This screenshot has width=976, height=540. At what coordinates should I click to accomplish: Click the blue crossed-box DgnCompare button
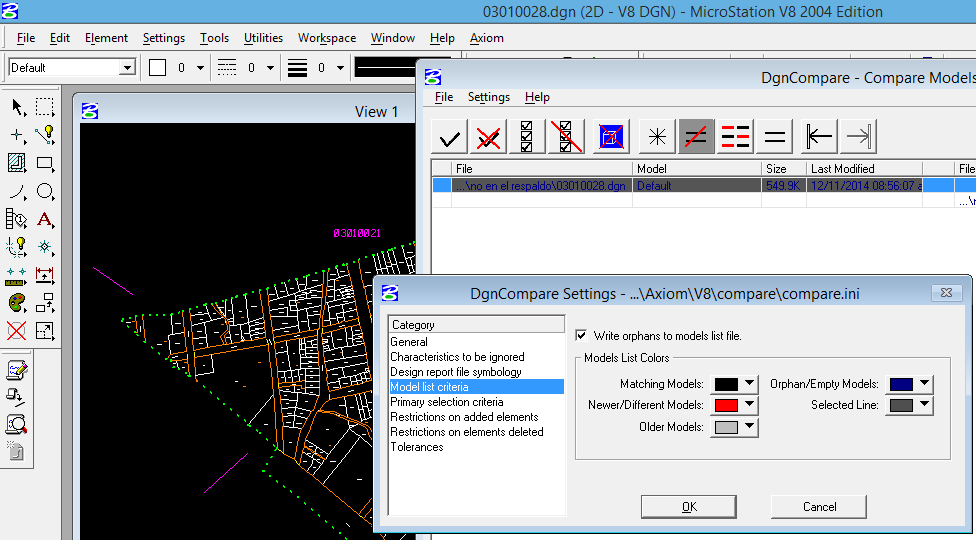(611, 137)
